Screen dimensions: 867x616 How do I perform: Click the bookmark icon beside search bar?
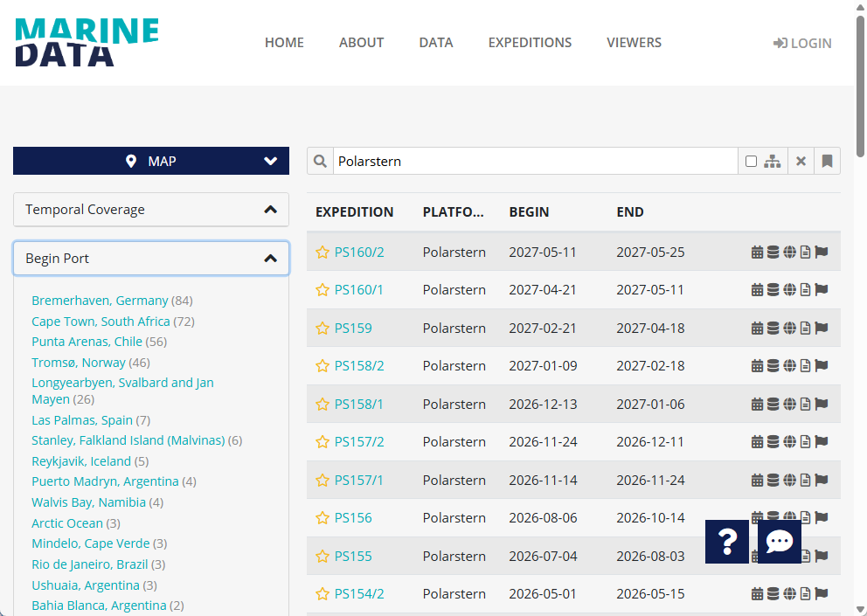pos(827,162)
